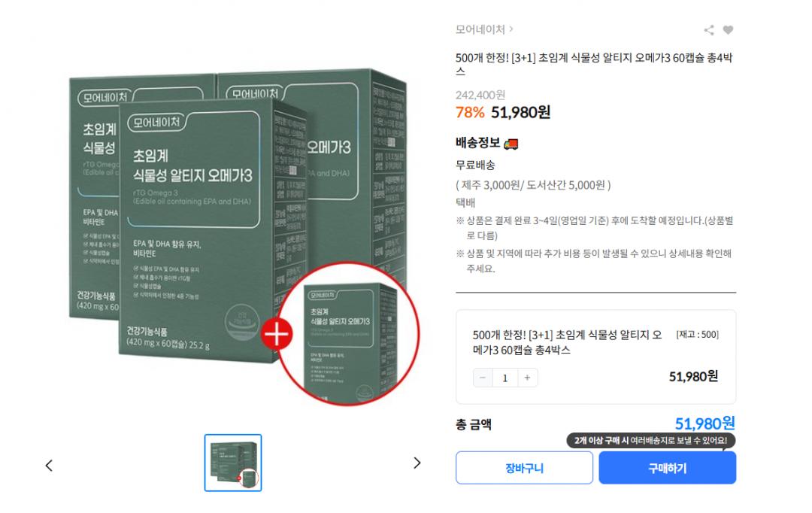Image resolution: width=812 pixels, height=513 pixels.
Task: Click the 구매하기 buy button
Action: pos(668,468)
